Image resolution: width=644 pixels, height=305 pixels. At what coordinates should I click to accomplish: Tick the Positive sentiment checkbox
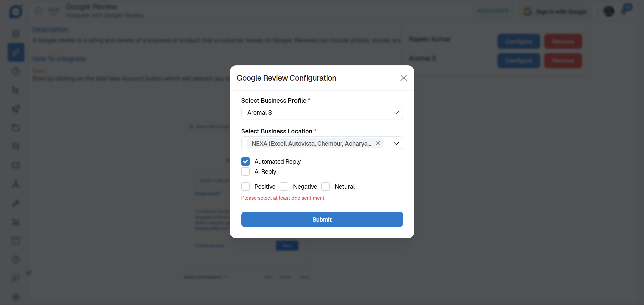pos(246,187)
